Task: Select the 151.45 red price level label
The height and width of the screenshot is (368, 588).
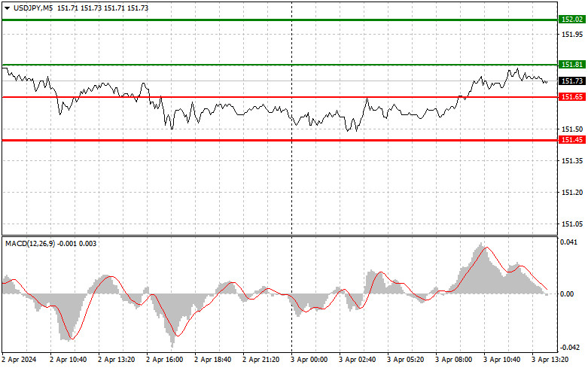Action: [572, 140]
